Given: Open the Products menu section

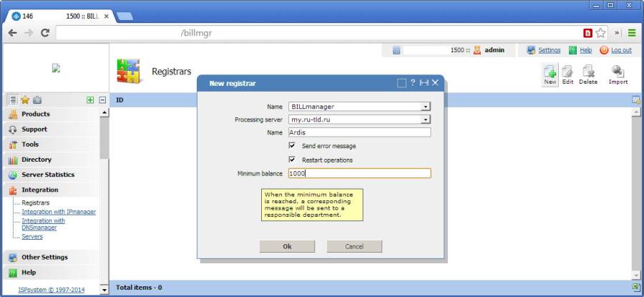Looking at the screenshot, I should click(36, 114).
